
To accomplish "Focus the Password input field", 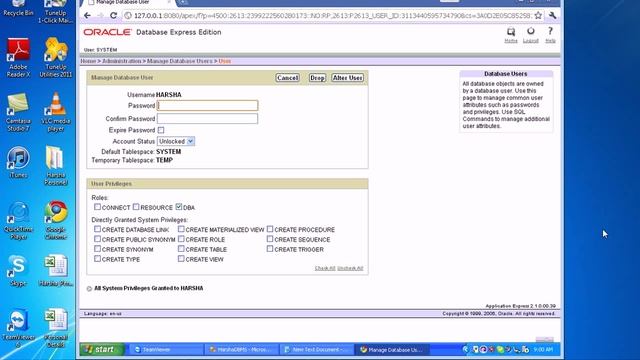I will coord(207,106).
